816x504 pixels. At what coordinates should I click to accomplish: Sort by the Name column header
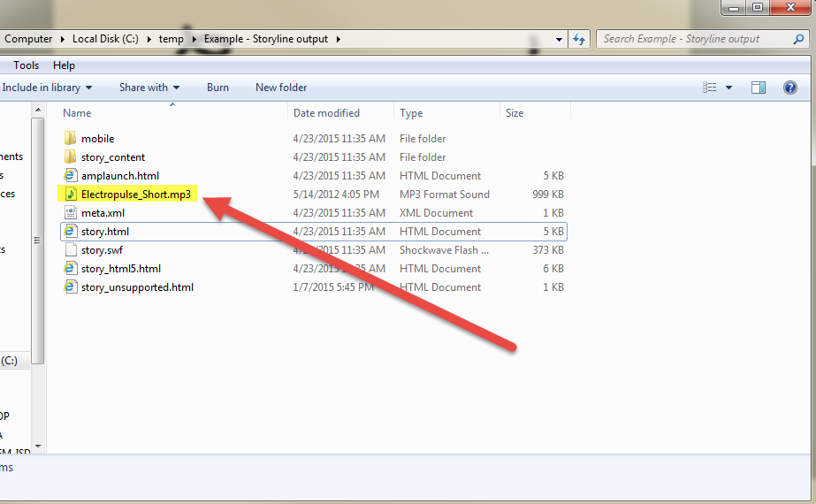click(77, 113)
